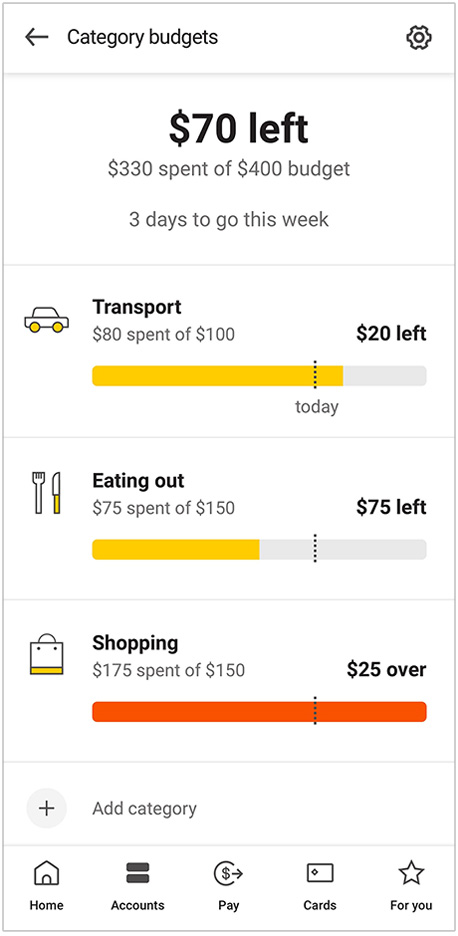
Task: Tap the Eating out fork and knife icon
Action: [x=46, y=492]
